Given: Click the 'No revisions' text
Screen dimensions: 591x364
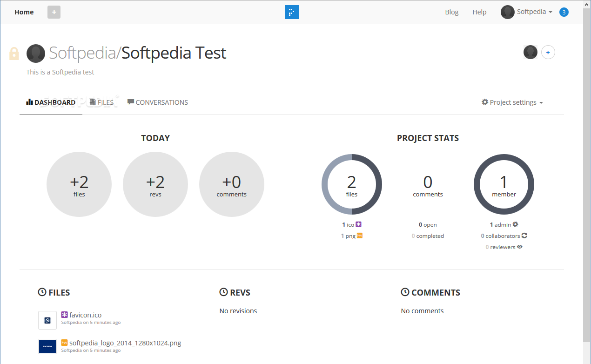Looking at the screenshot, I should [x=238, y=311].
